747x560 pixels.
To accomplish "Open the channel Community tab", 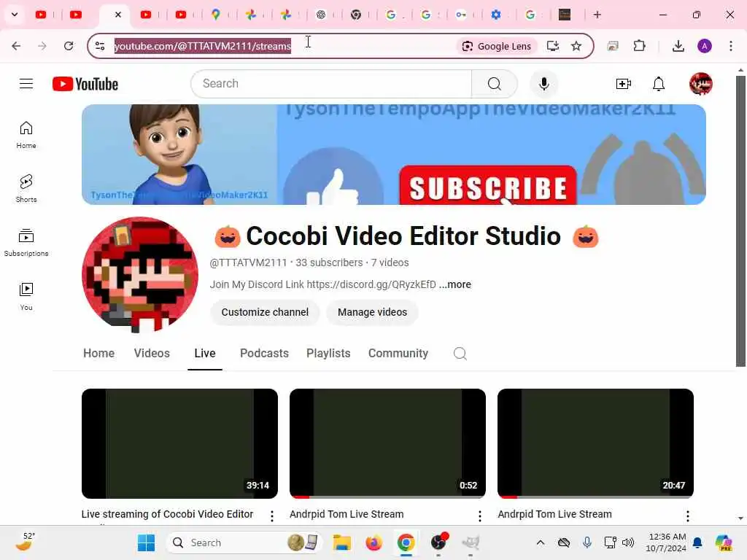I will point(398,354).
